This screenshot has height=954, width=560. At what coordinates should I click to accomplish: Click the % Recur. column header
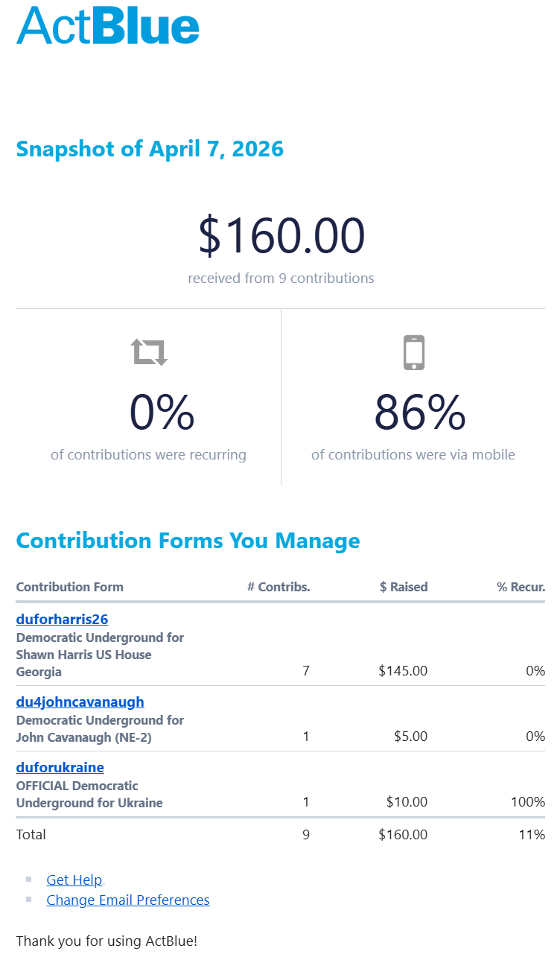tap(521, 587)
